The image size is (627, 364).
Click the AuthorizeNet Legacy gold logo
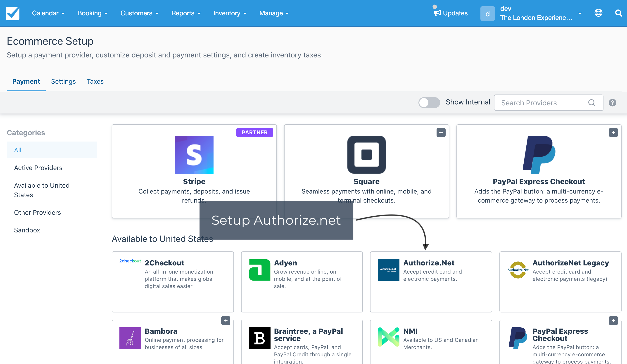[518, 270]
